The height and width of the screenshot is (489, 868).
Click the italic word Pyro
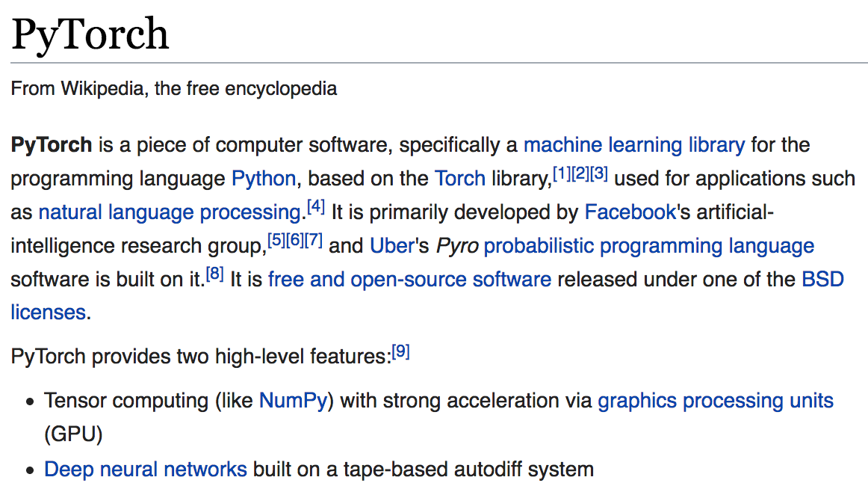click(457, 247)
